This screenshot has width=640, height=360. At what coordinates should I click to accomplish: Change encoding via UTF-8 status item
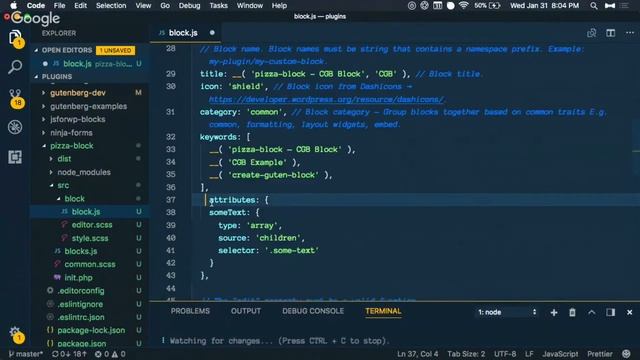pos(505,354)
